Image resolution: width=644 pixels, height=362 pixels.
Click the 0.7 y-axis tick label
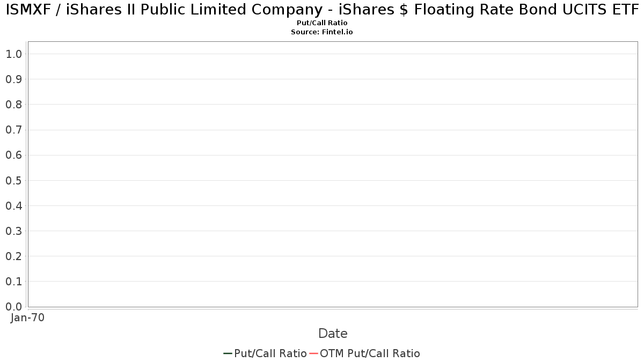(13, 130)
